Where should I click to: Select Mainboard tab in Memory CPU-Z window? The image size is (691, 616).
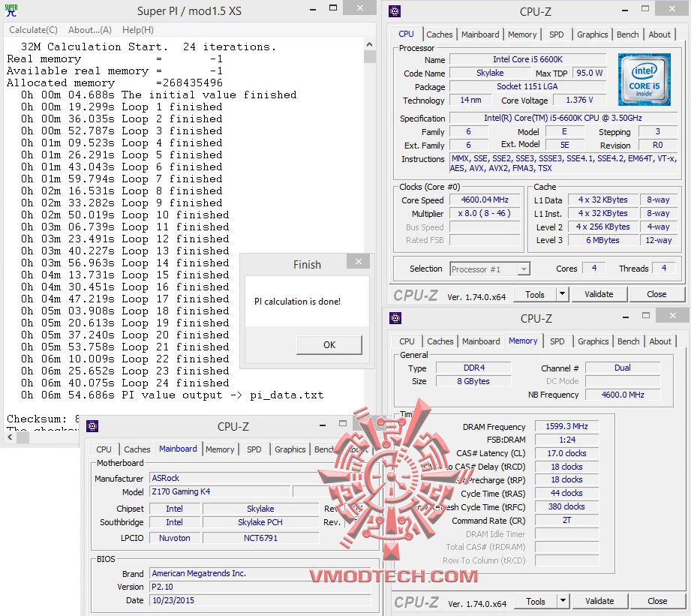click(x=481, y=341)
